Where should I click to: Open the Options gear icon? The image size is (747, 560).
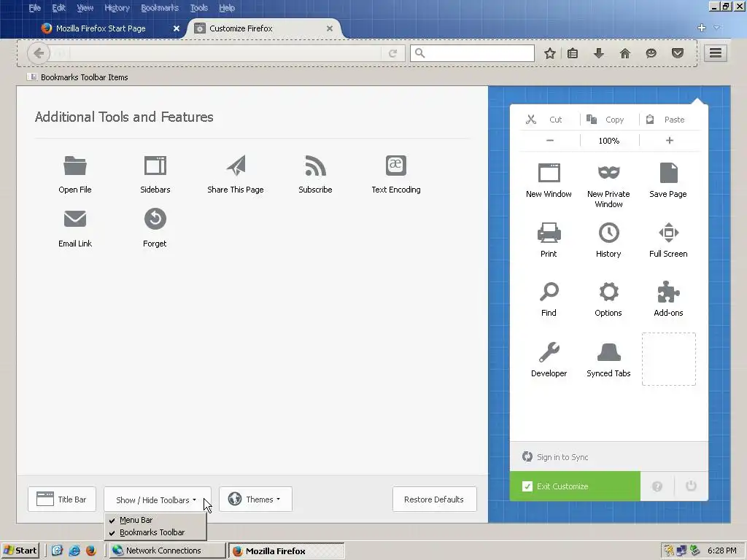point(608,292)
